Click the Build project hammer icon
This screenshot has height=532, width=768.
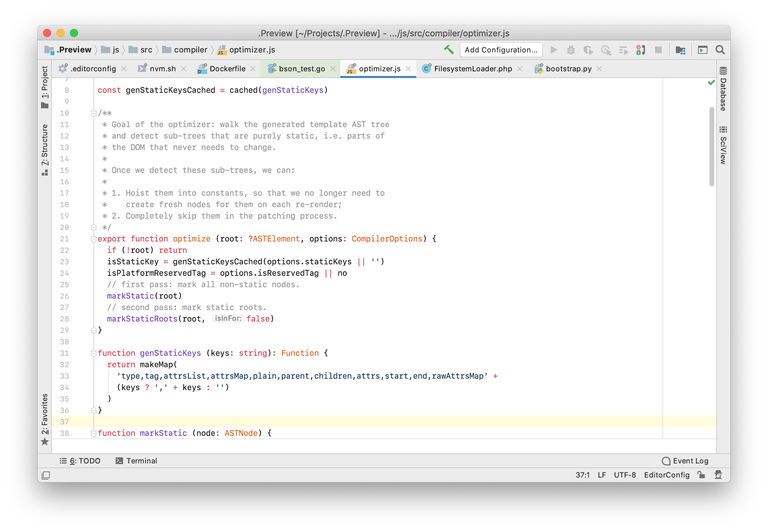tap(449, 50)
